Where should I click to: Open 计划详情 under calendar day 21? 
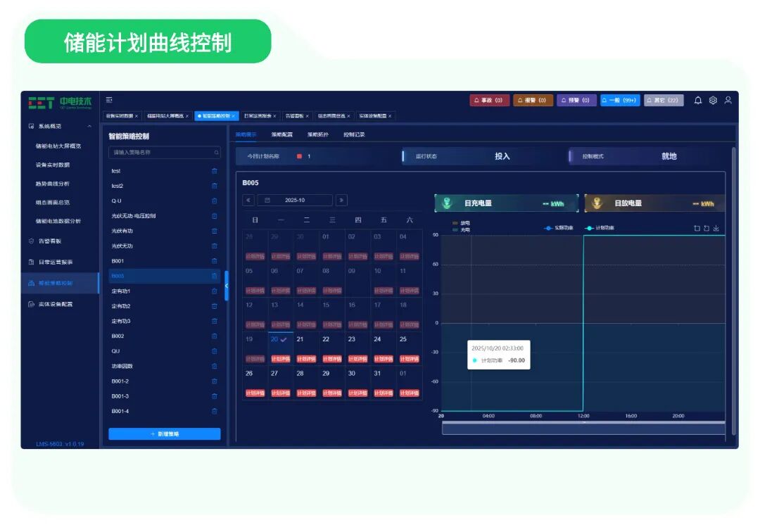(306, 359)
